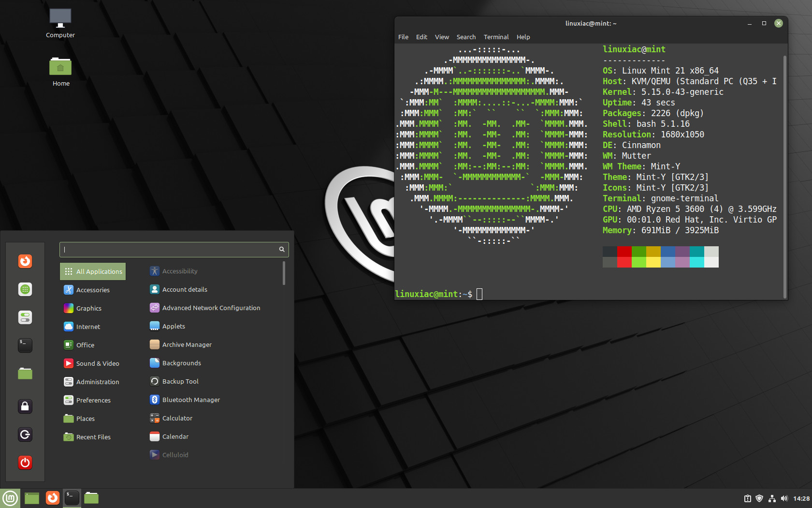
Task: Launch Terminal from the menu favorites sidebar
Action: 25,345
